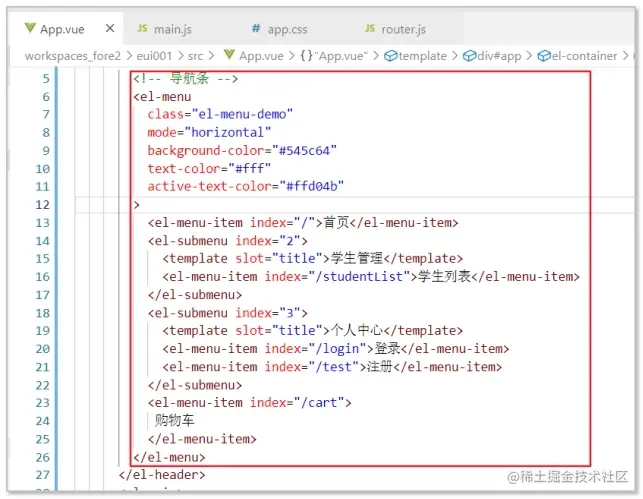The image size is (643, 499).
Task: Click the template line with 个人中心
Action: click(312, 330)
